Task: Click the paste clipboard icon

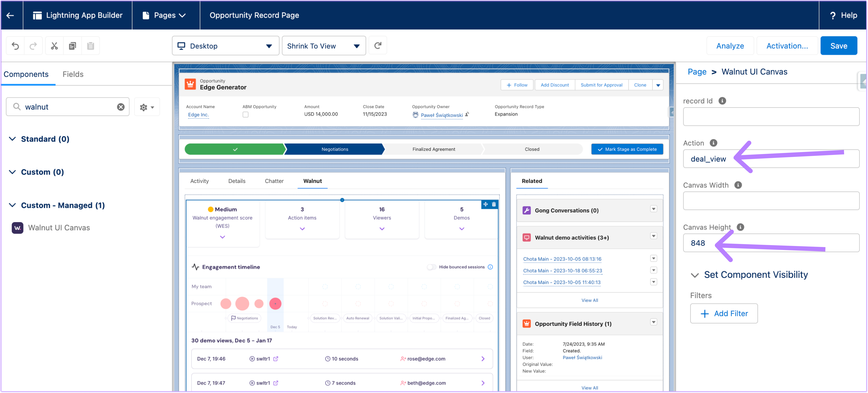Action: click(91, 46)
